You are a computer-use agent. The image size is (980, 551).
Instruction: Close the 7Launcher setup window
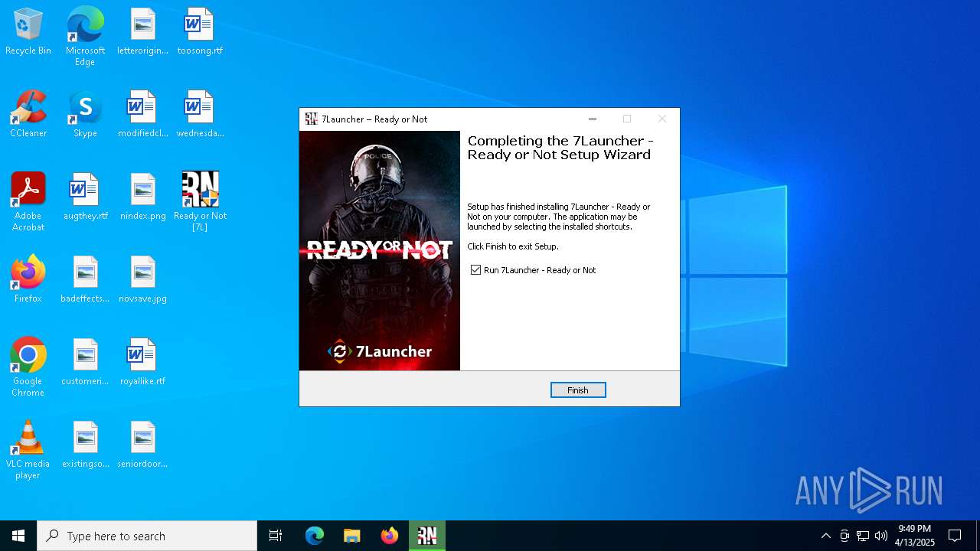[662, 119]
